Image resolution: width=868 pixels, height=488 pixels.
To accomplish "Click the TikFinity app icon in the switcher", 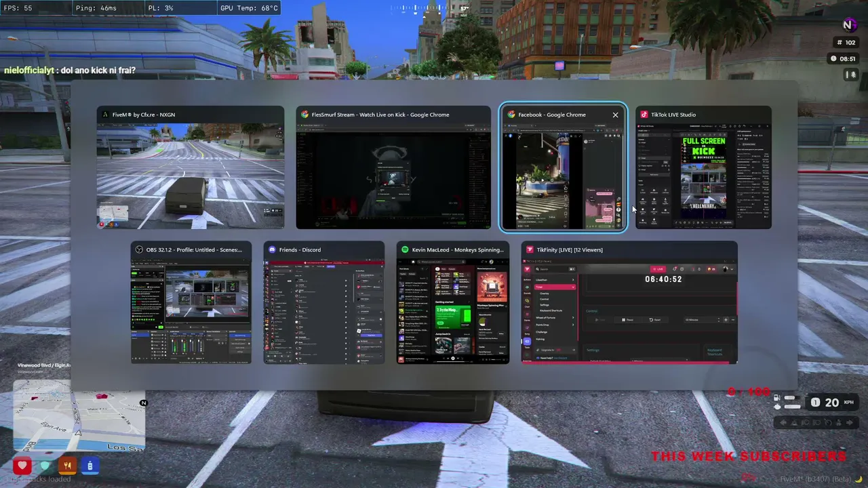I will coord(530,249).
